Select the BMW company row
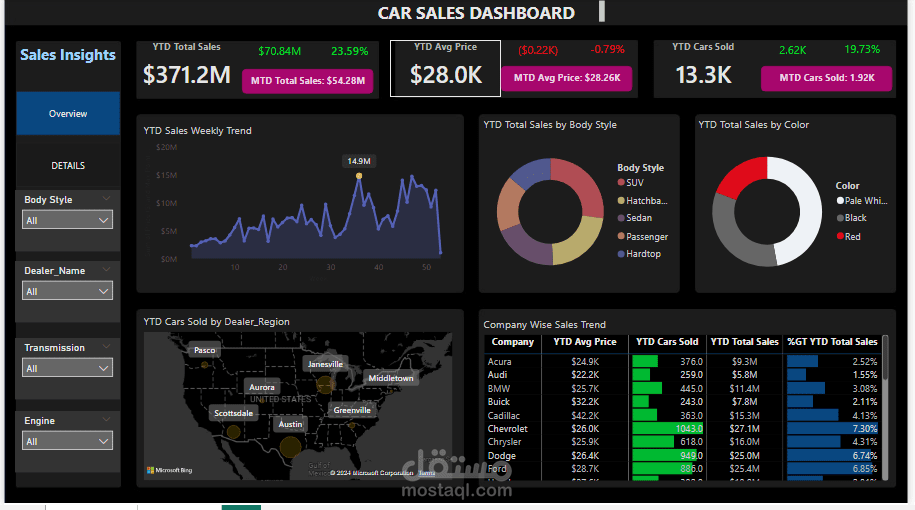 pyautogui.click(x=682, y=389)
